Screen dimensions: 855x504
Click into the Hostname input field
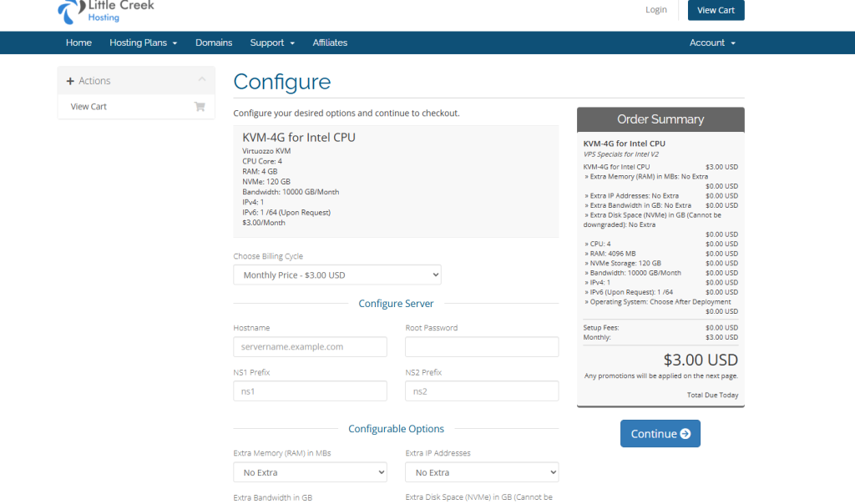coord(310,347)
